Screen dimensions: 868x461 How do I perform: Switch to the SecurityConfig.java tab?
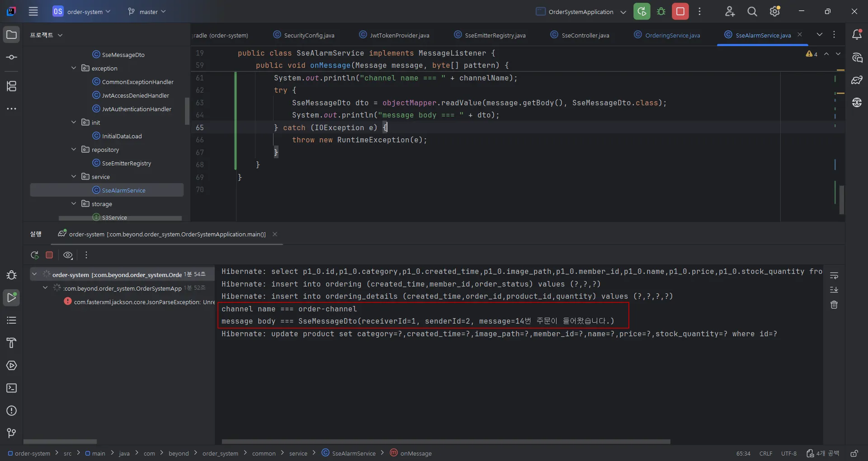304,35
